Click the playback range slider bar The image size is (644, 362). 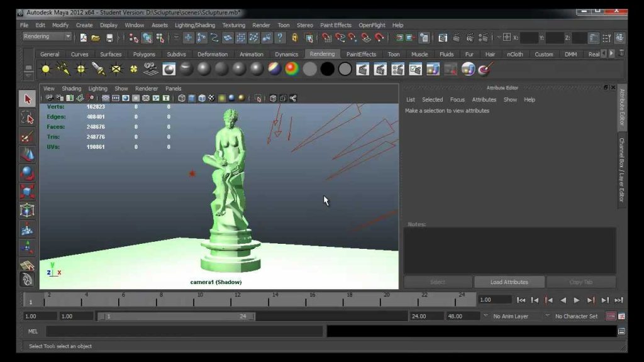pos(177,316)
